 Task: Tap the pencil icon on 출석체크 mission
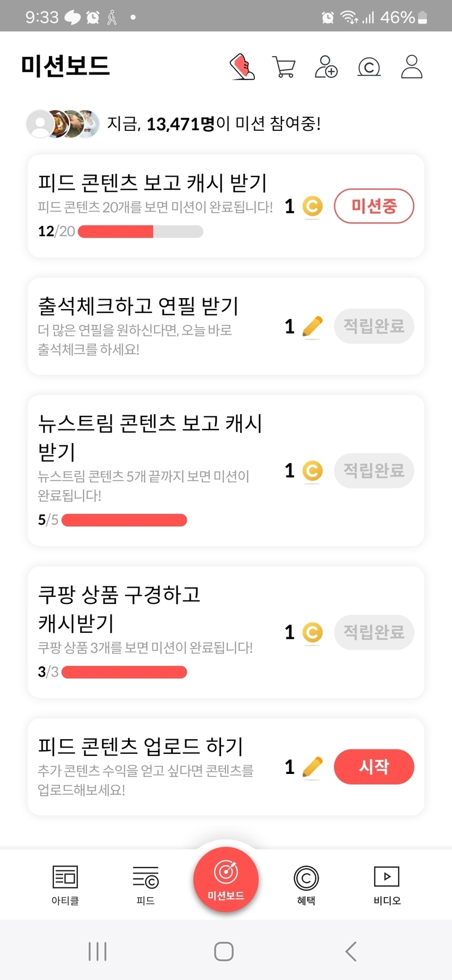pyautogui.click(x=312, y=327)
